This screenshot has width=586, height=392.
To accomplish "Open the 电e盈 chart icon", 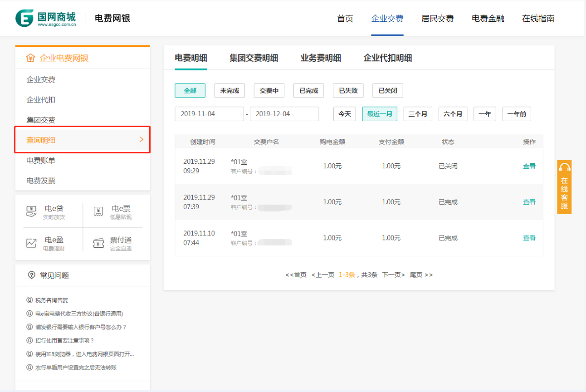I will 31,243.
